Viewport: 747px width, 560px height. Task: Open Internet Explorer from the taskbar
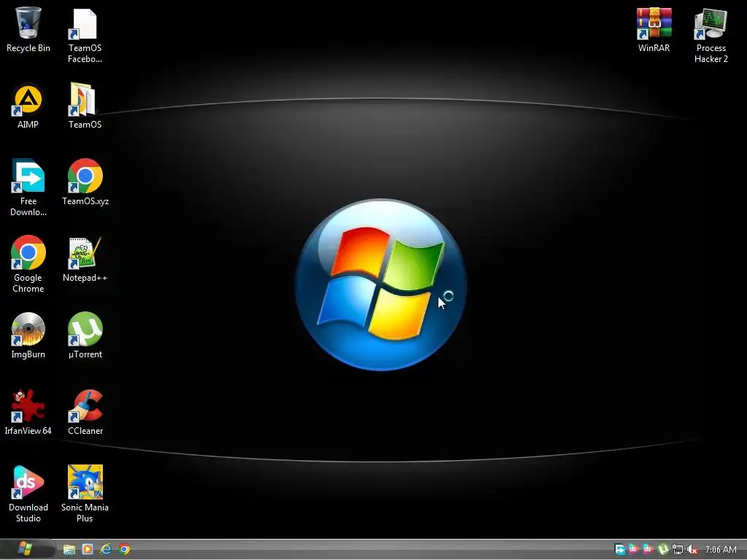106,550
